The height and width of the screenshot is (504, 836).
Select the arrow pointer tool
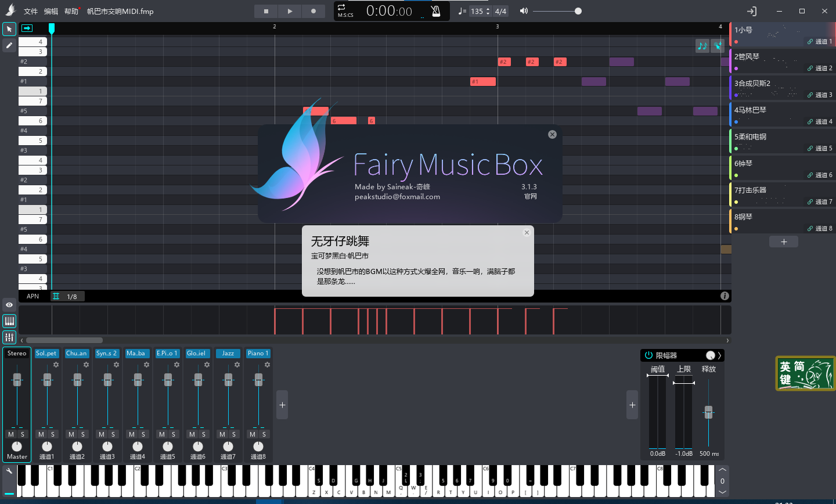point(9,29)
